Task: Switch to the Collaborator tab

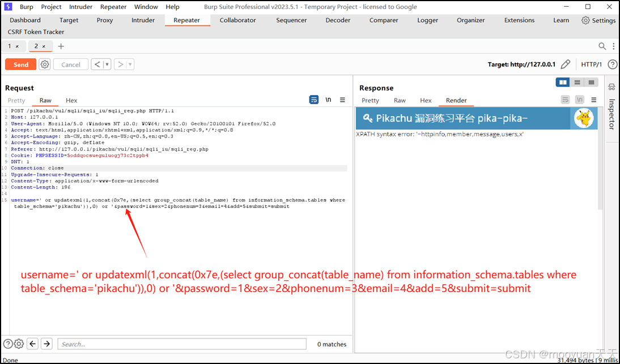Action: pyautogui.click(x=237, y=20)
